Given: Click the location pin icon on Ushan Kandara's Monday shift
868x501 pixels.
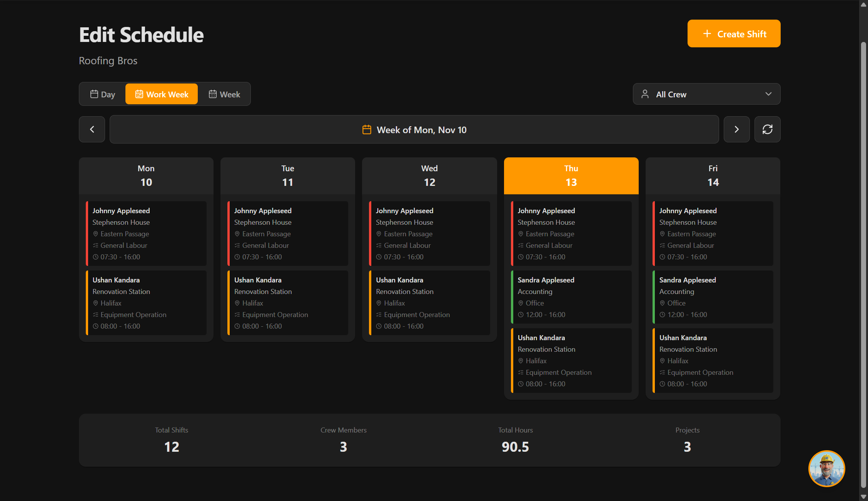Looking at the screenshot, I should point(95,303).
